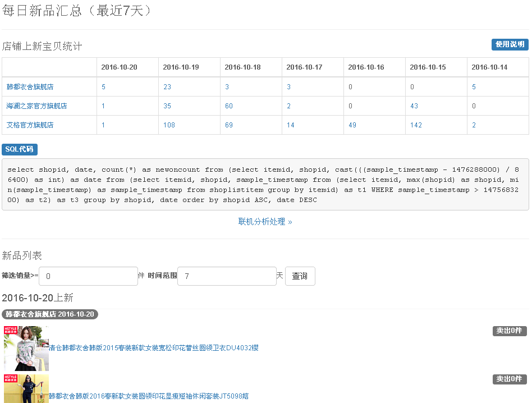Screen dimensions: 532x403
Task: Click 海澜之家 count 35 for 2016-10-19
Action: tap(167, 106)
